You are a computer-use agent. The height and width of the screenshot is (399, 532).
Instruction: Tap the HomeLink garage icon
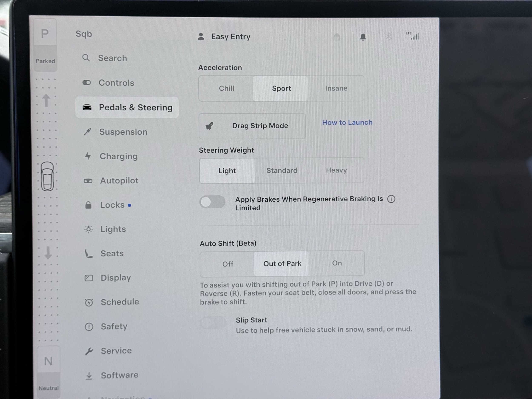tap(337, 37)
